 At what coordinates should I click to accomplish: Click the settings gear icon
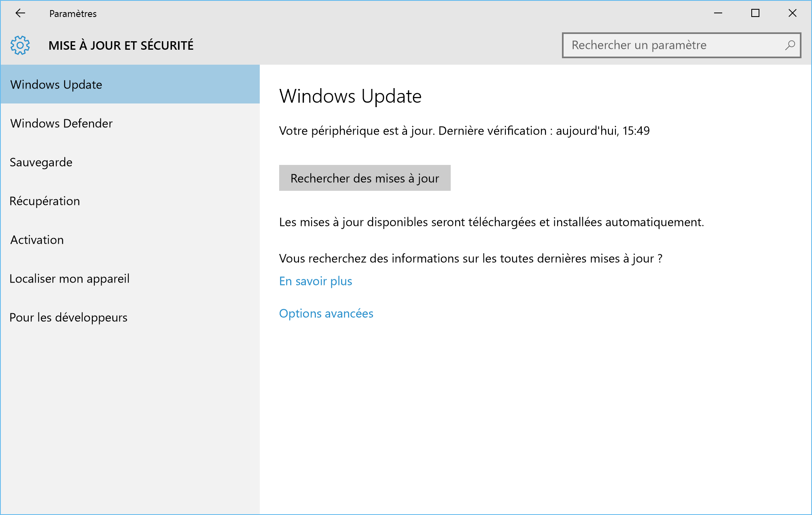tap(20, 45)
